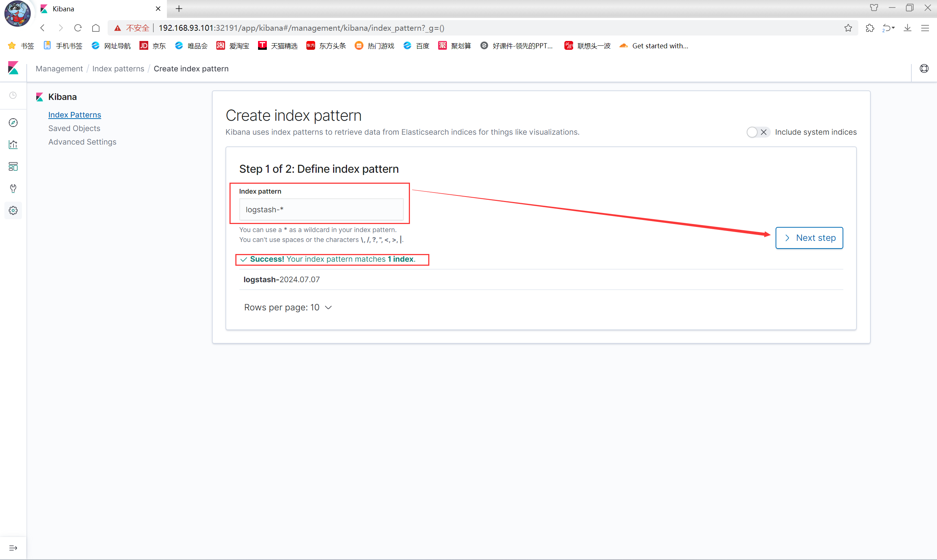937x560 pixels.
Task: Click recently viewed clock icon
Action: (13, 96)
